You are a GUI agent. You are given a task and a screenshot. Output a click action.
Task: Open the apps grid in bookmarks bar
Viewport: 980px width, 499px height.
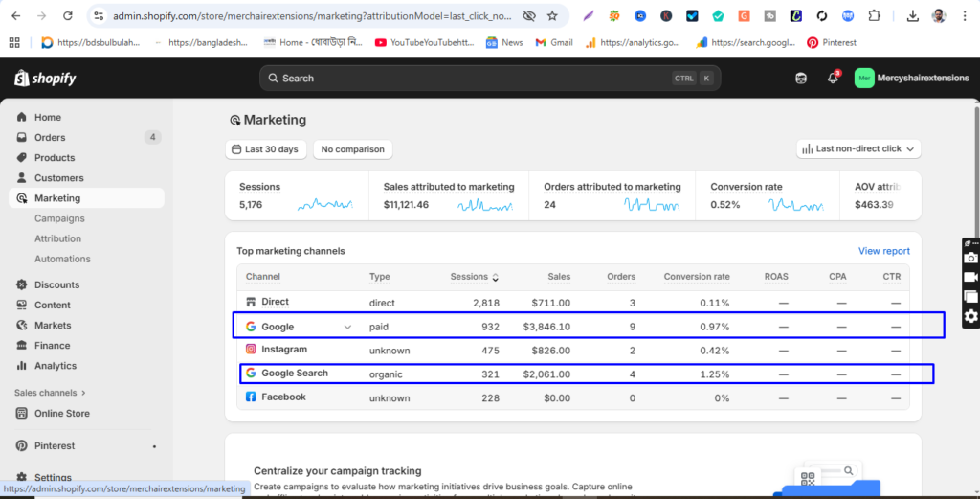[14, 42]
